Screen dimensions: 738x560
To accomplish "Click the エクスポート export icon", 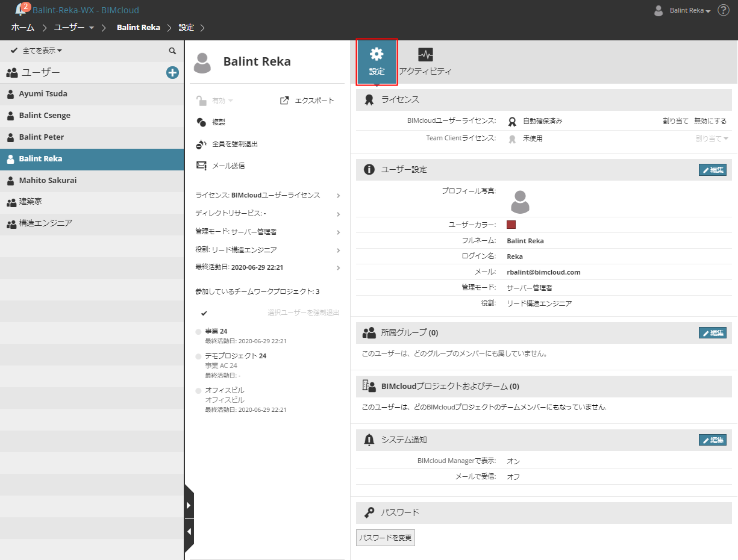I will pyautogui.click(x=284, y=101).
